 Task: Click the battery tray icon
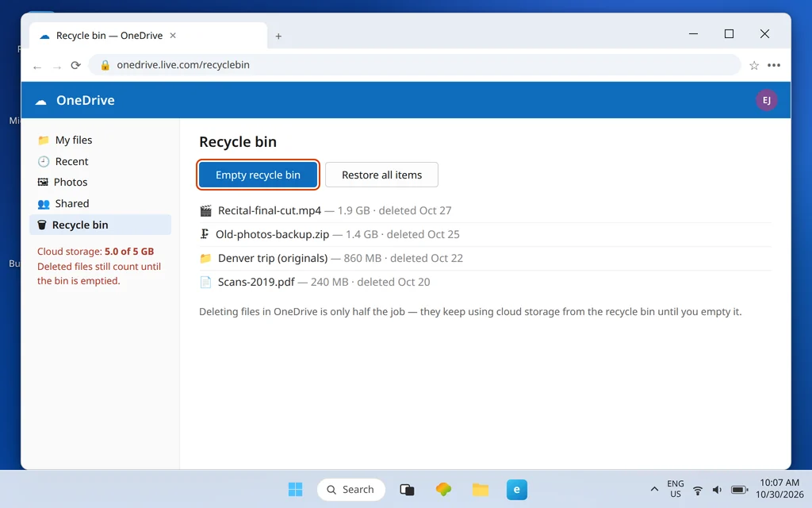pos(739,490)
